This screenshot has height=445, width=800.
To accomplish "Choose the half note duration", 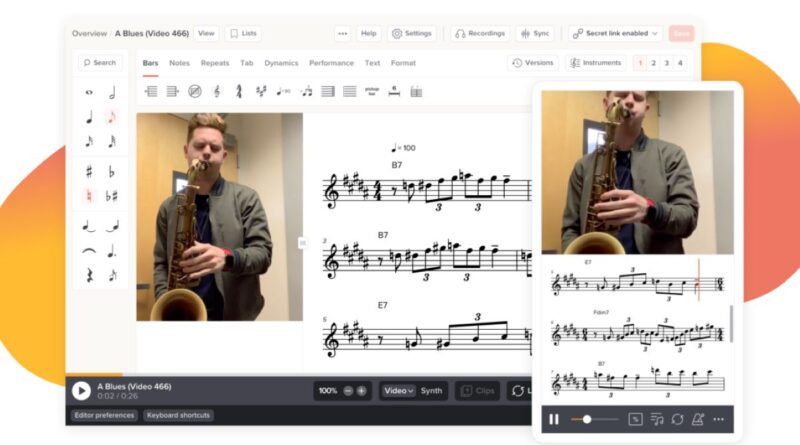I will (x=112, y=92).
